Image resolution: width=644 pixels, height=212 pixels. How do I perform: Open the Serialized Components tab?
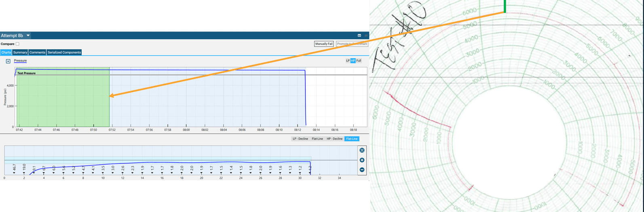coord(64,52)
